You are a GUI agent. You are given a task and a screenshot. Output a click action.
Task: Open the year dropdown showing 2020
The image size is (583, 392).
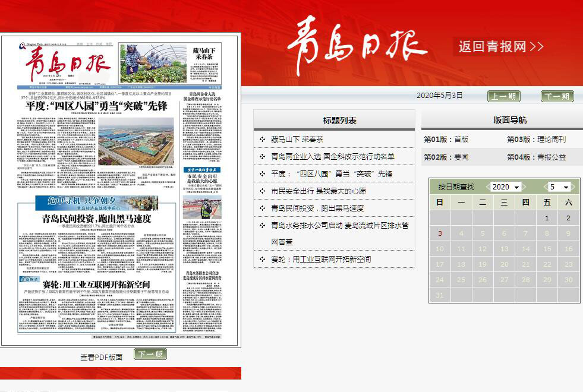coord(506,187)
